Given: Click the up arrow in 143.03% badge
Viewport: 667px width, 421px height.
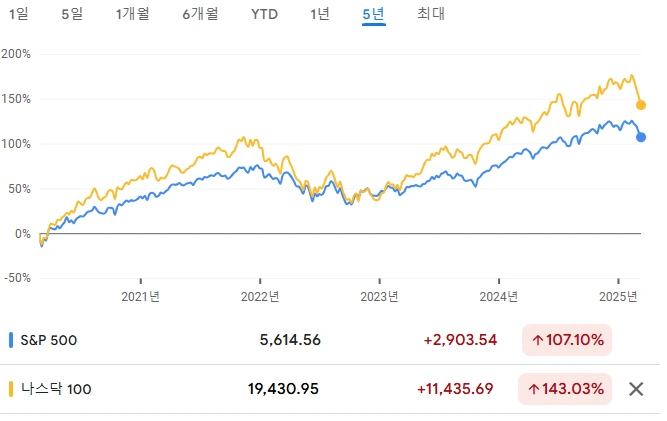Looking at the screenshot, I should coord(533,389).
